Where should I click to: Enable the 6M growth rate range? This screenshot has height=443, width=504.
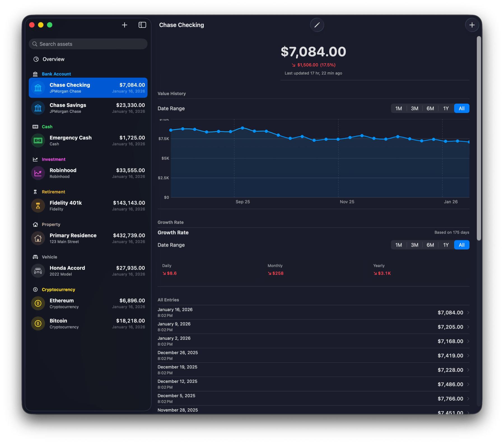coord(430,245)
